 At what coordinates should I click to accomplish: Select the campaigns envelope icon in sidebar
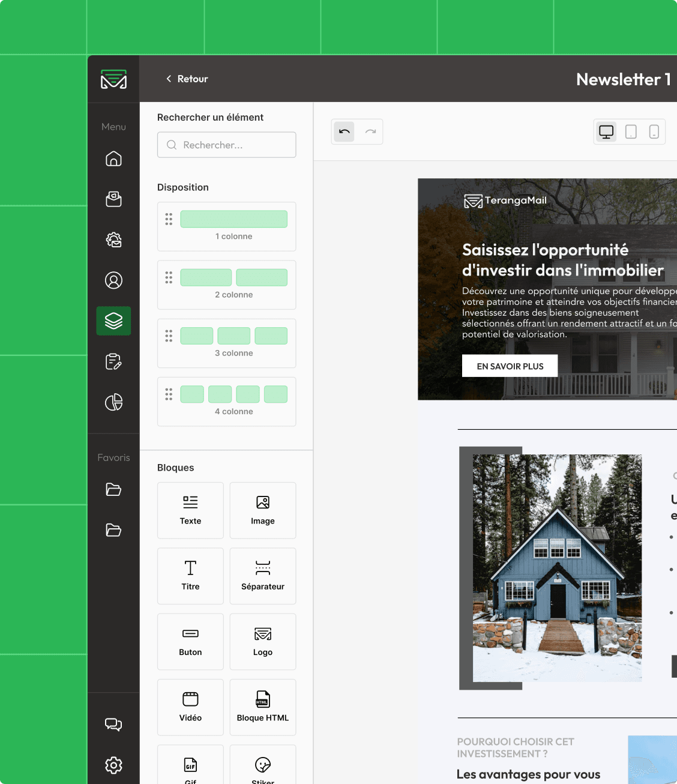tap(113, 199)
